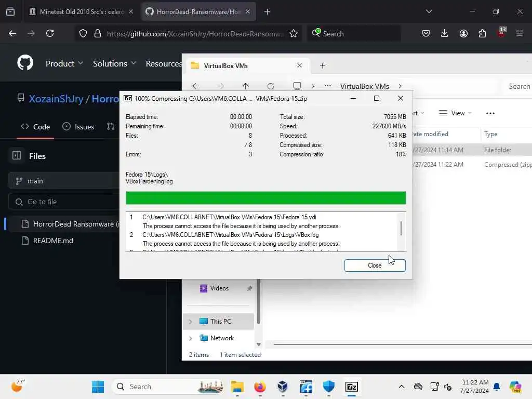Screen dimensions: 532x399
Task: Open 7-Zip from the taskbar
Action: [352, 387]
